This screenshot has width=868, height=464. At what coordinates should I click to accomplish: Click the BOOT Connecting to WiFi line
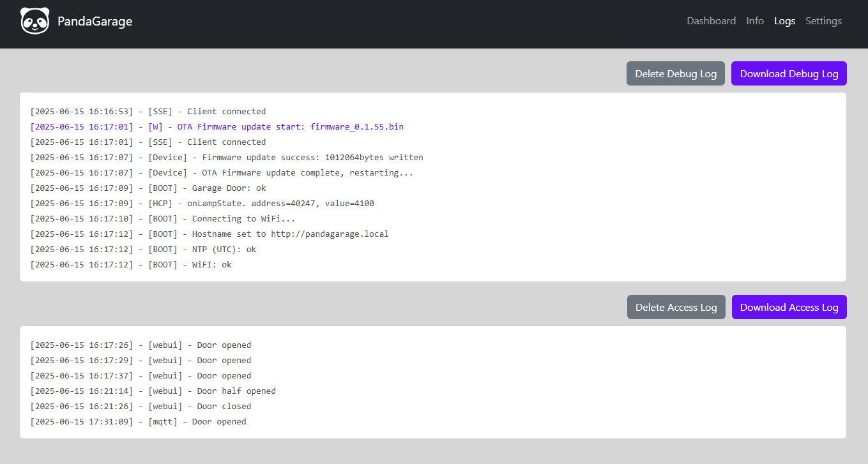pos(163,219)
